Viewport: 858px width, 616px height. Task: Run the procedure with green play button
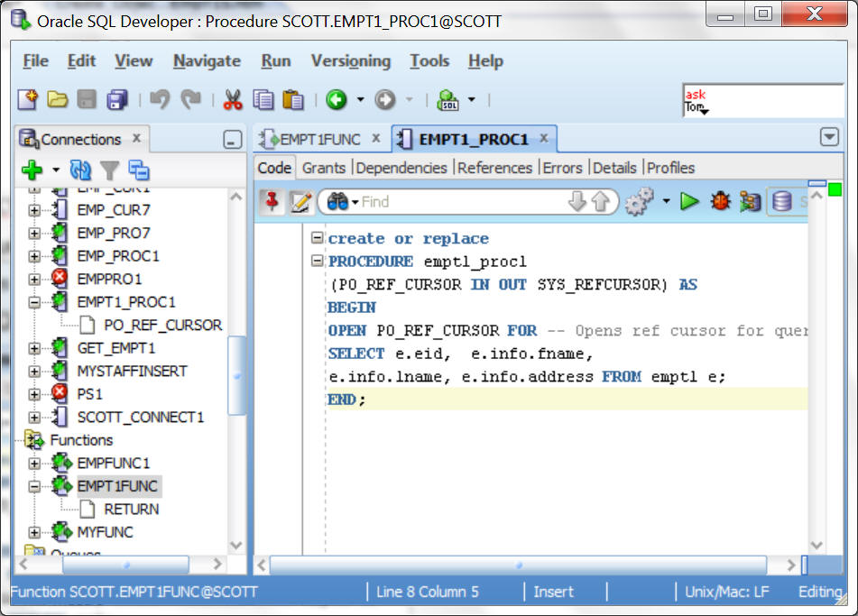pos(689,201)
